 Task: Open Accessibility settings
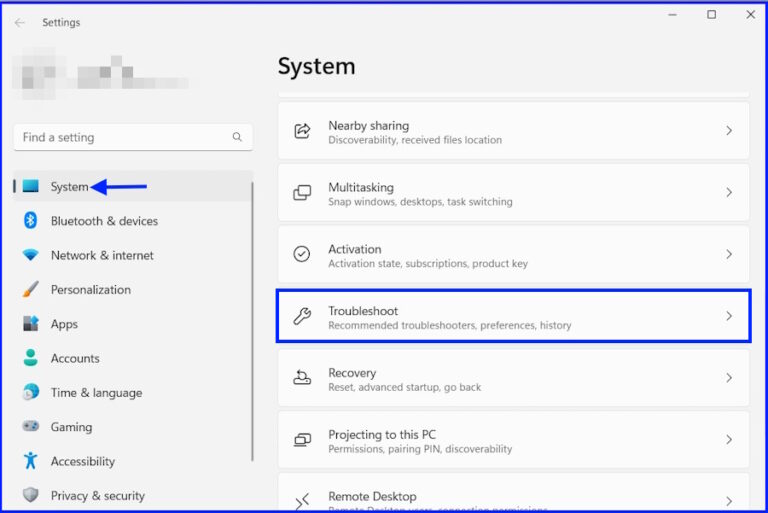[x=133, y=461]
